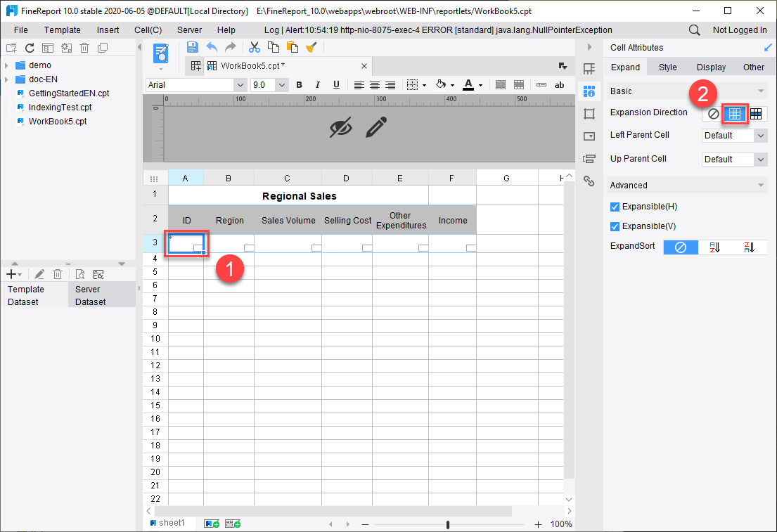Open the Template menu

click(x=62, y=30)
